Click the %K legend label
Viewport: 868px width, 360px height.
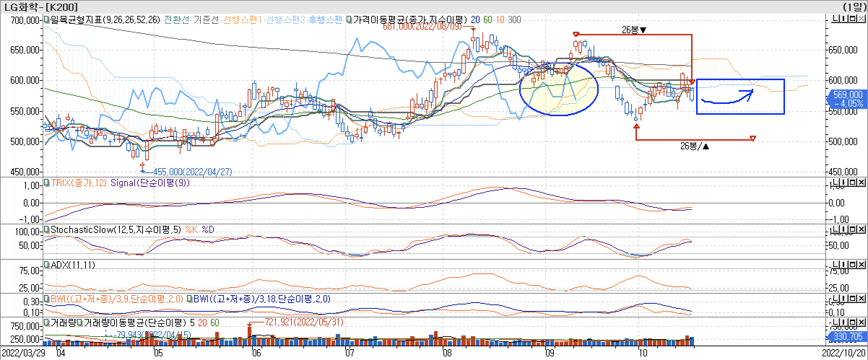pos(191,230)
